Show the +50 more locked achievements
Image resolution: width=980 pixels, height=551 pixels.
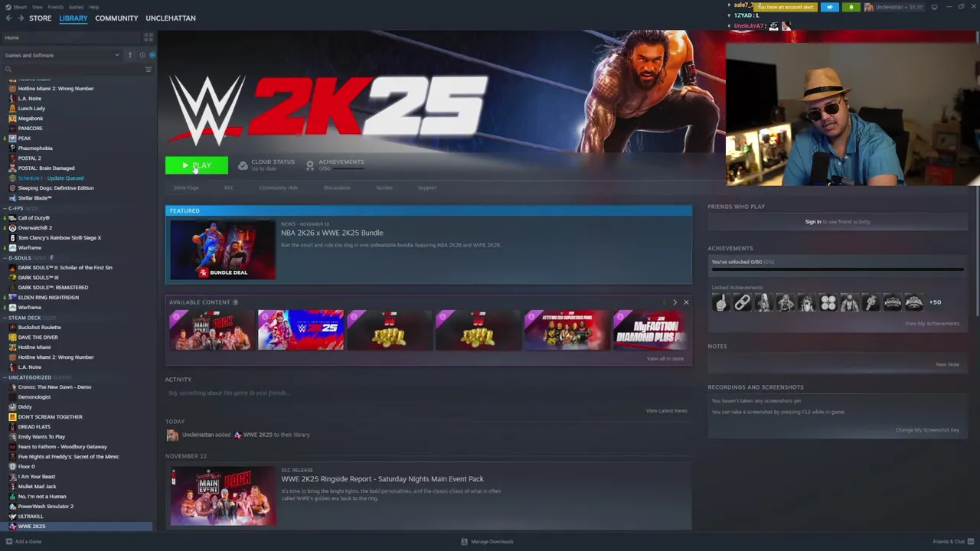tap(935, 302)
